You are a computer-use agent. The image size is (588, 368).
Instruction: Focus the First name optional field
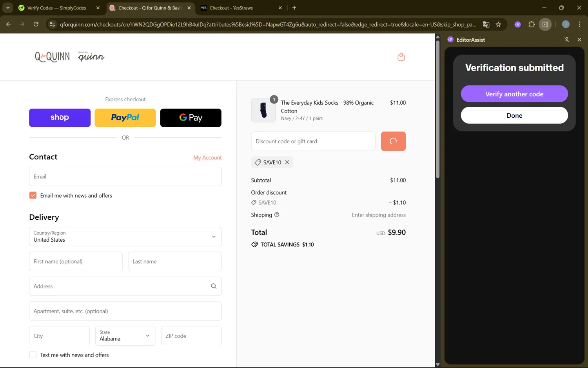pyautogui.click(x=76, y=261)
